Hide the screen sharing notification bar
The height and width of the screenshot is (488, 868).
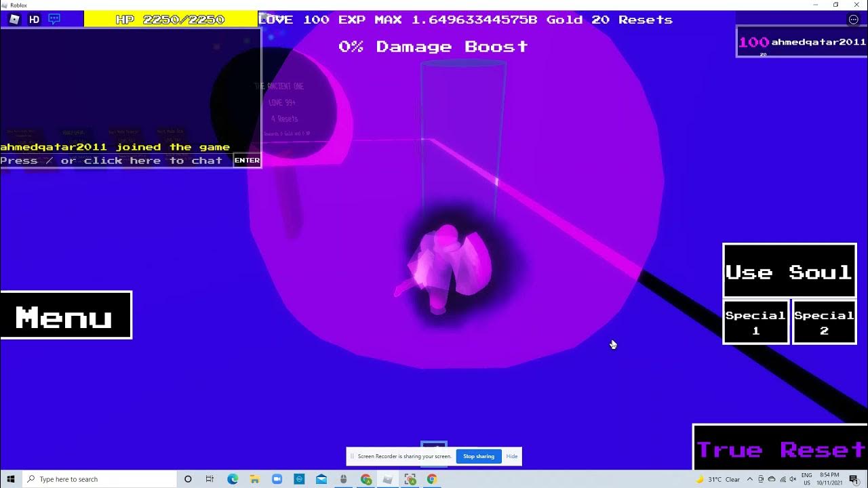[x=512, y=456]
